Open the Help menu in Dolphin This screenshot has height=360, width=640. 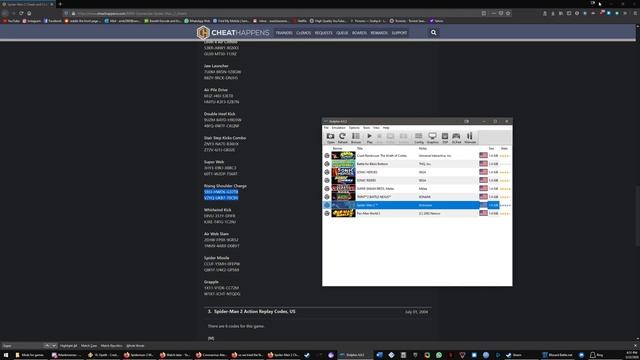click(386, 128)
